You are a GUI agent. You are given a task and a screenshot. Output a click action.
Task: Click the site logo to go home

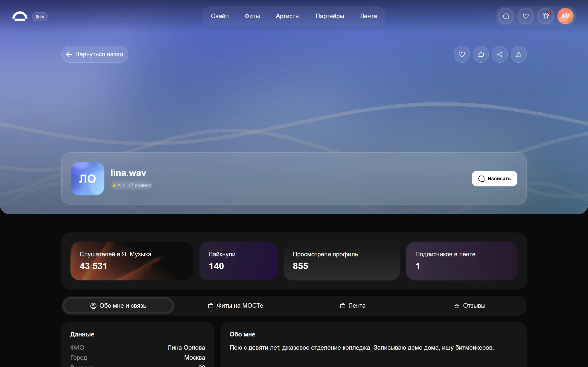[x=20, y=16]
